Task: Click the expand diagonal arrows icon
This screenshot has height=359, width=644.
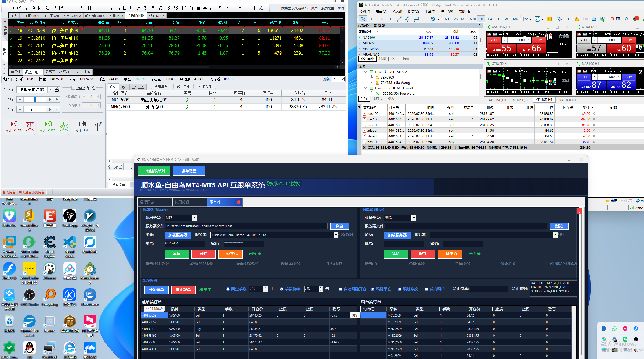Action: pyautogui.click(x=212, y=8)
